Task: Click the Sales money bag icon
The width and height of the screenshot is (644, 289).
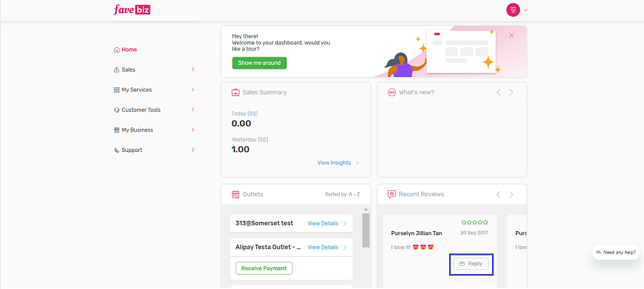Action: click(x=117, y=70)
